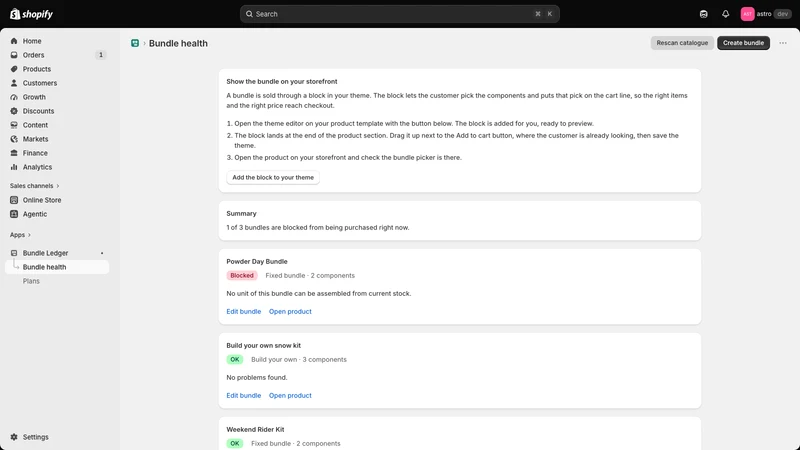Click the store sidekick icon in top bar
This screenshot has width=800, height=450.
pos(704,14)
